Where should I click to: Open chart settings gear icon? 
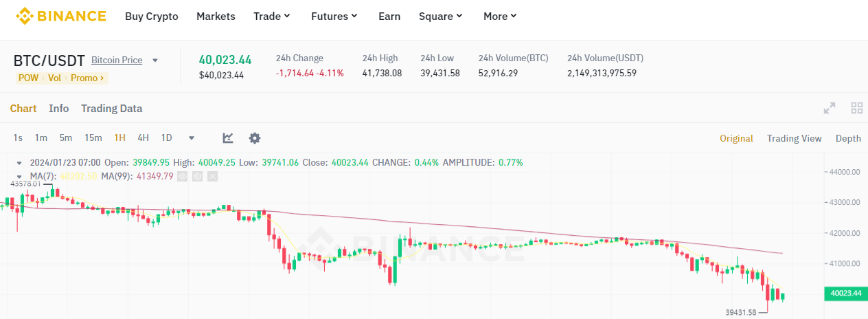[x=255, y=138]
